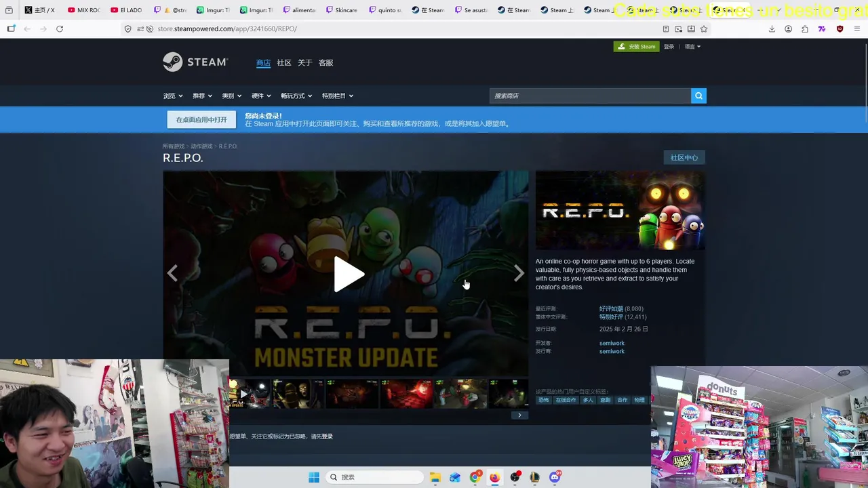Select the 商店 store tab

point(263,63)
